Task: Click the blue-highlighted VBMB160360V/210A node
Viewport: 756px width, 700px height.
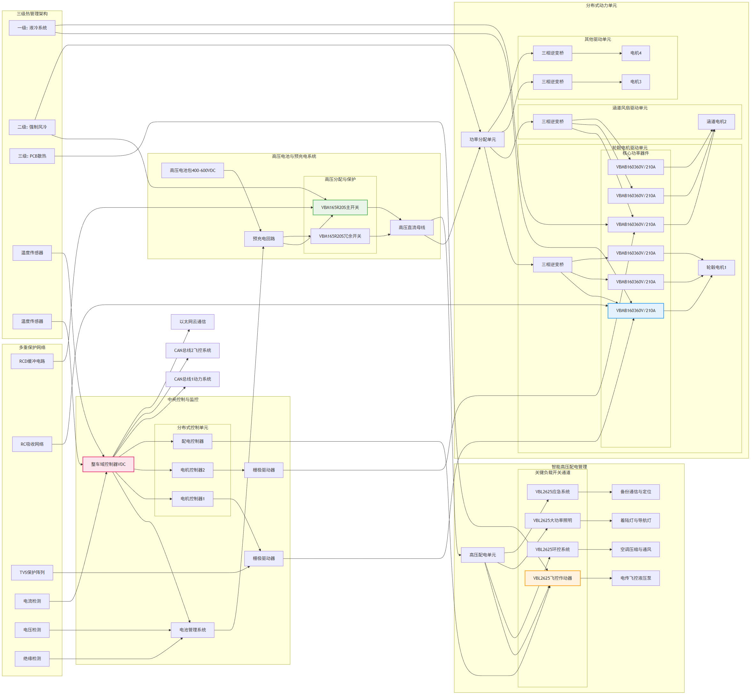Action: (x=636, y=311)
